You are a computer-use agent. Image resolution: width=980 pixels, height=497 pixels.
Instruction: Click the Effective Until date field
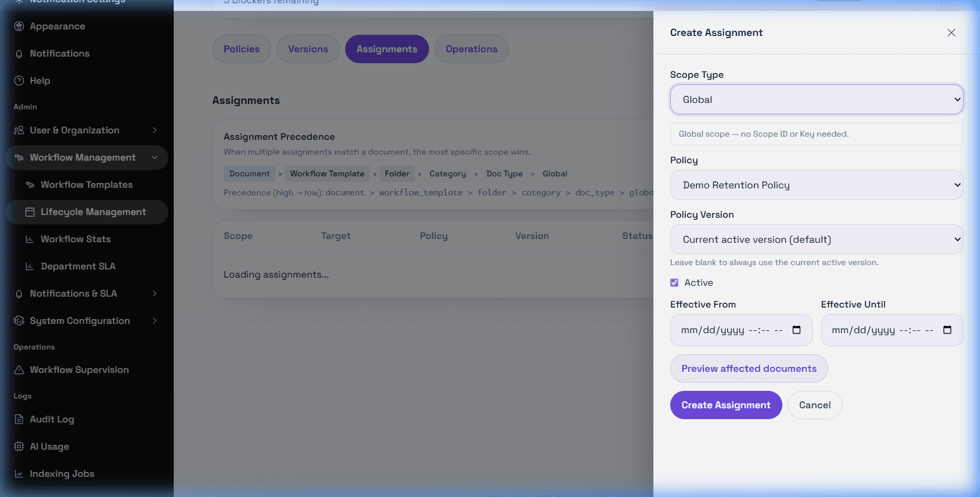(x=892, y=330)
